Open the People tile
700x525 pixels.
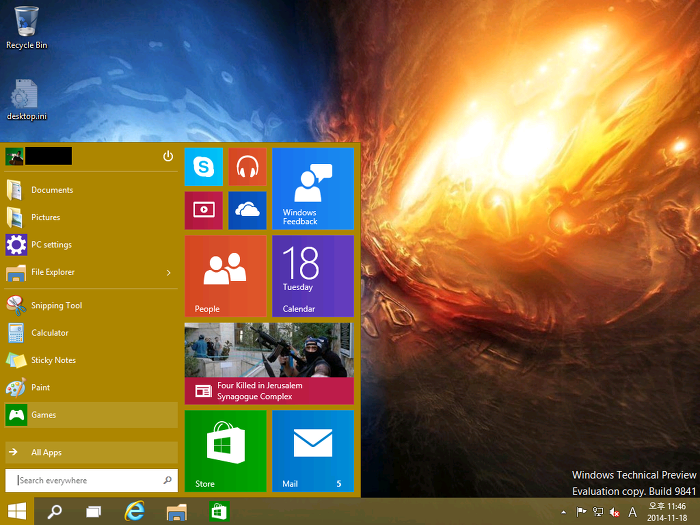point(225,276)
